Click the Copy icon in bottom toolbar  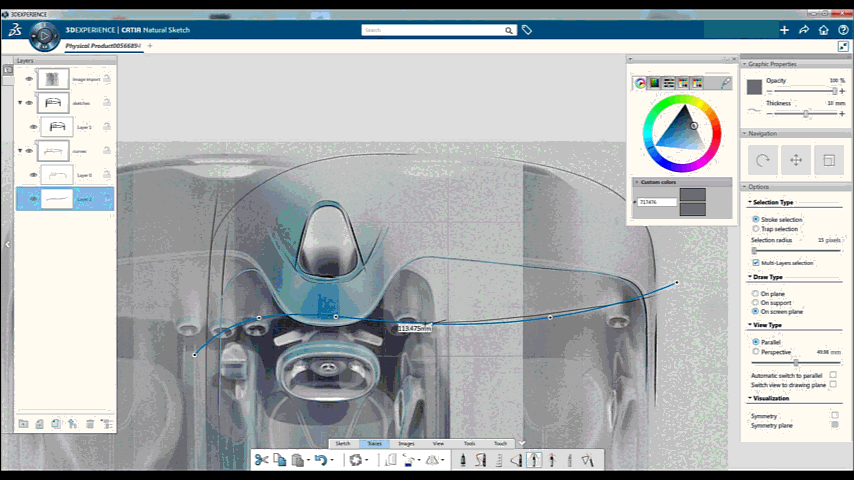279,460
